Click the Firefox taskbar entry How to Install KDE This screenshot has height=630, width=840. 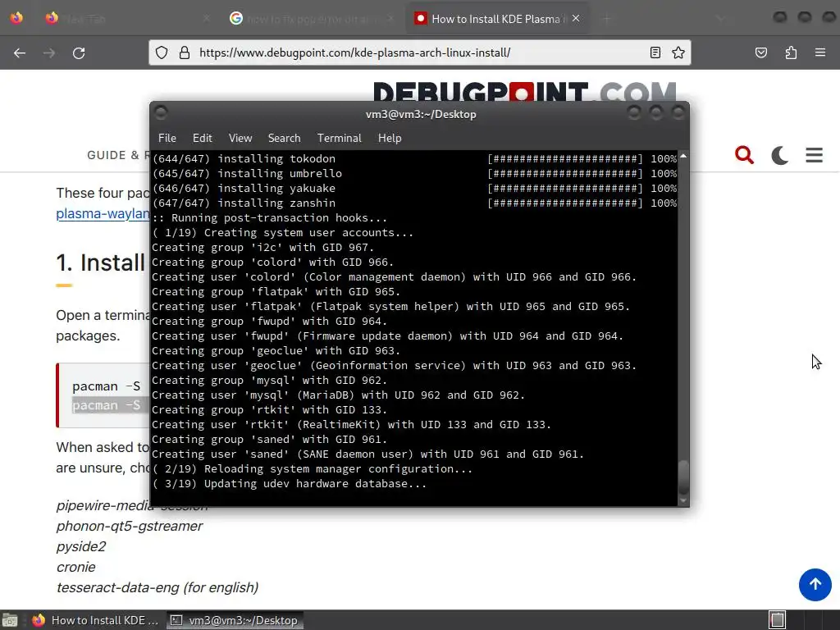pyautogui.click(x=95, y=620)
